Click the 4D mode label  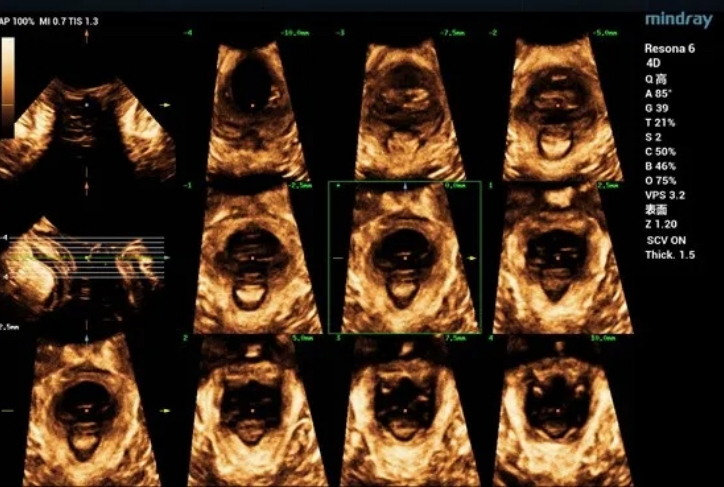point(654,62)
